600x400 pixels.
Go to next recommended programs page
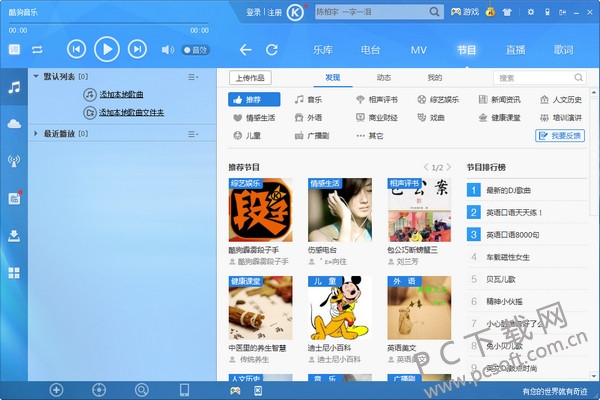click(448, 167)
